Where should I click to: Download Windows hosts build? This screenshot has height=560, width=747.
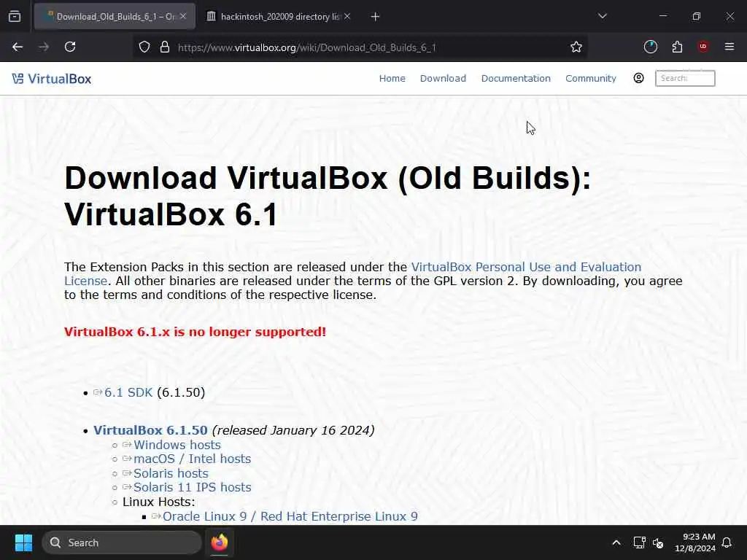(177, 445)
